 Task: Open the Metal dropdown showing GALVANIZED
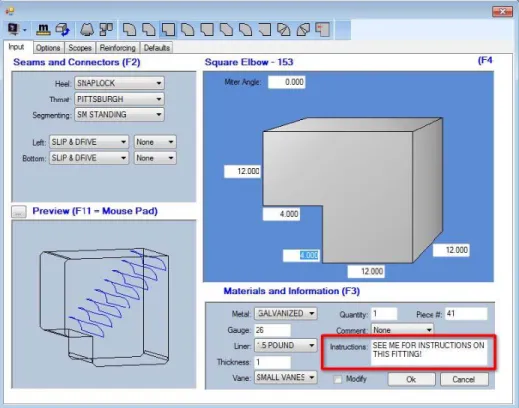coord(286,313)
